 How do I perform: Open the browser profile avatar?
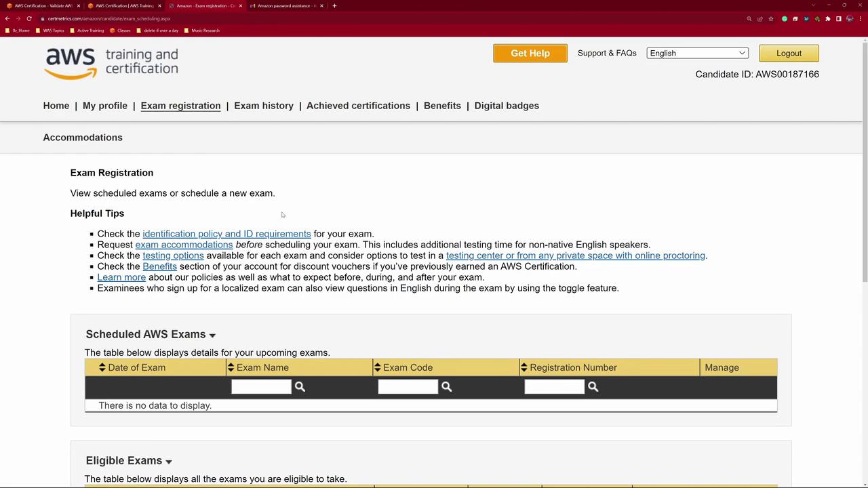[x=850, y=19]
